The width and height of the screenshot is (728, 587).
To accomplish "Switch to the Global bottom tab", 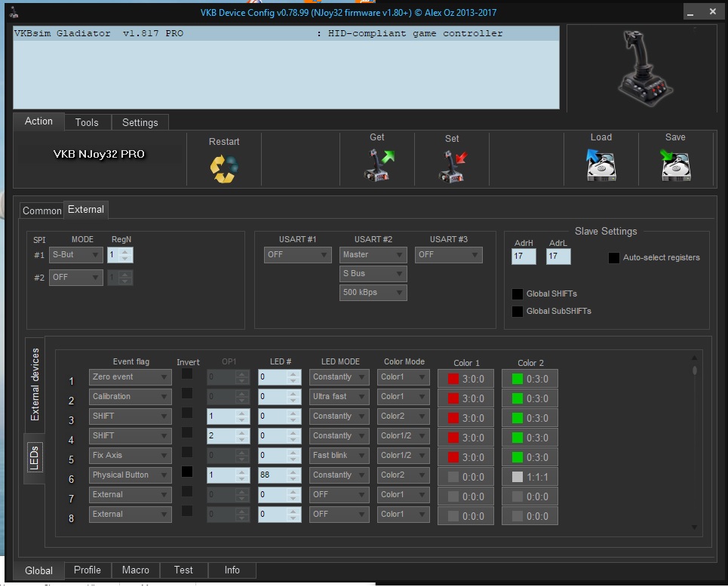I will pos(38,570).
